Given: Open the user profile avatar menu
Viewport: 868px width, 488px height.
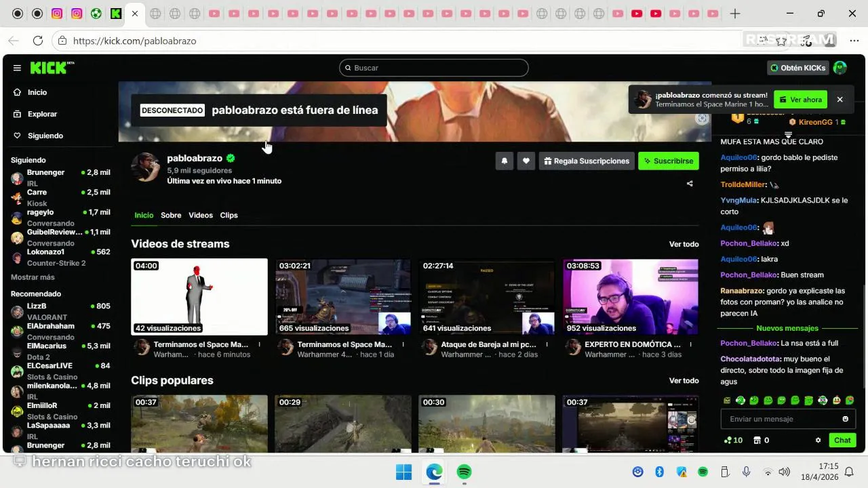Looking at the screenshot, I should click(x=840, y=68).
